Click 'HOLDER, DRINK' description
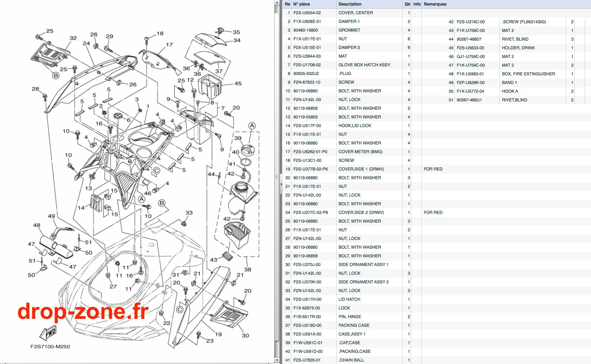 [518, 48]
